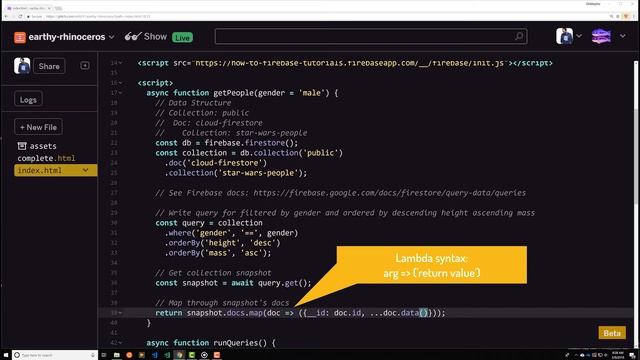
Task: Click the assets box icon
Action: (x=22, y=146)
